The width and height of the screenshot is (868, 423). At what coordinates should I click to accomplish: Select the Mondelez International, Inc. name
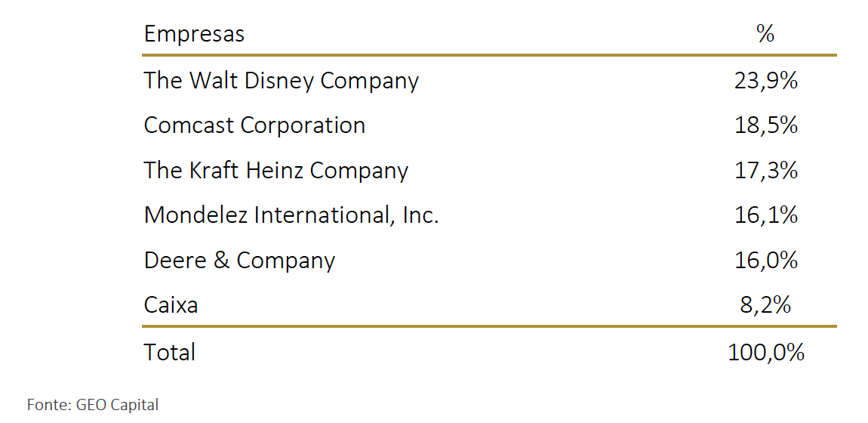coord(291,216)
